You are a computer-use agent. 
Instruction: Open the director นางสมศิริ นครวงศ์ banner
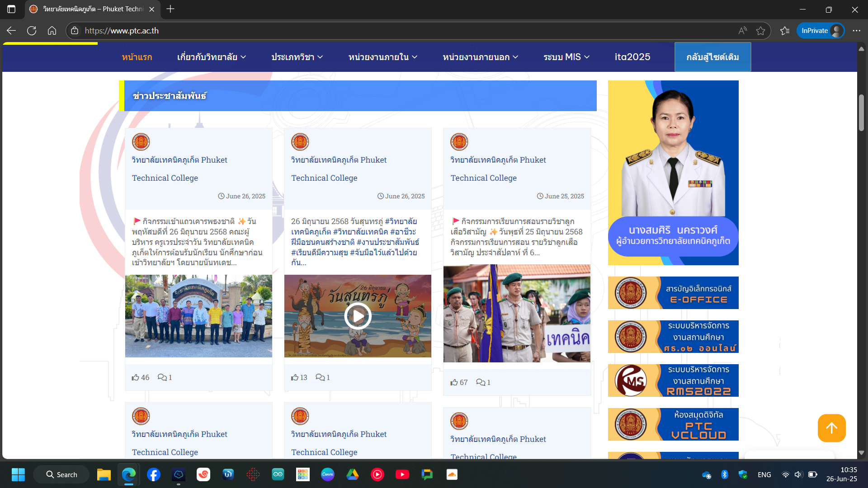click(x=673, y=173)
